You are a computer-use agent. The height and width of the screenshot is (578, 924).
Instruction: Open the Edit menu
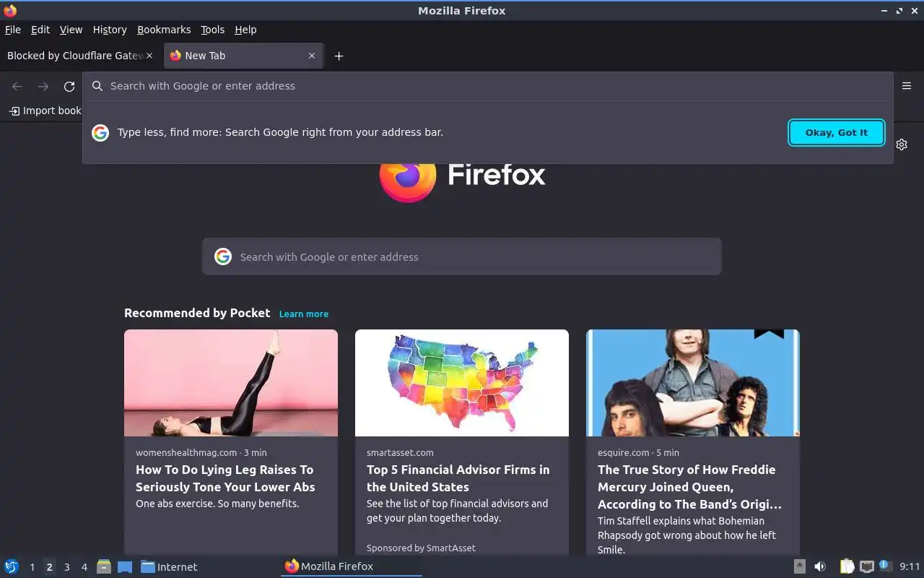click(x=40, y=30)
